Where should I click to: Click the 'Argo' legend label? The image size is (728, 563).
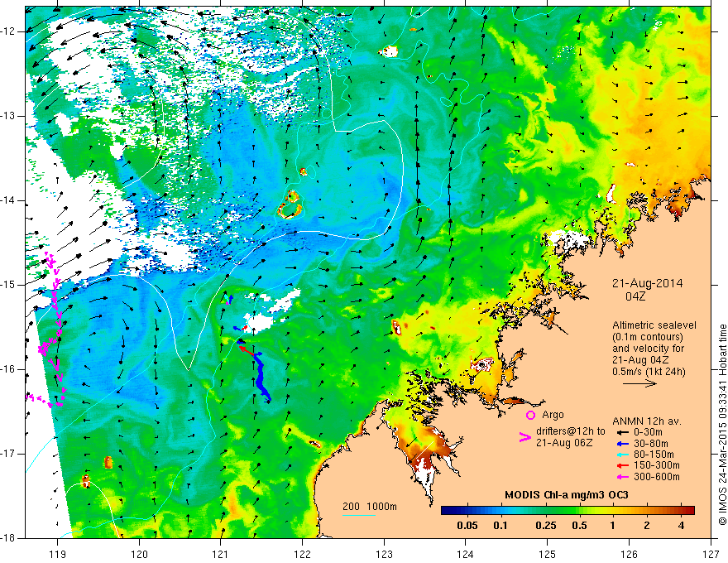(553, 415)
